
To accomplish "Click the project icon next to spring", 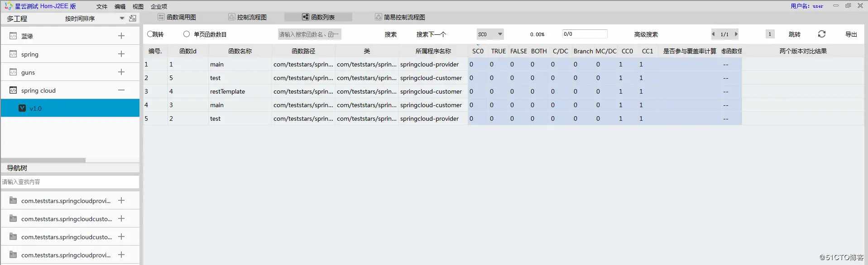I will coord(13,54).
